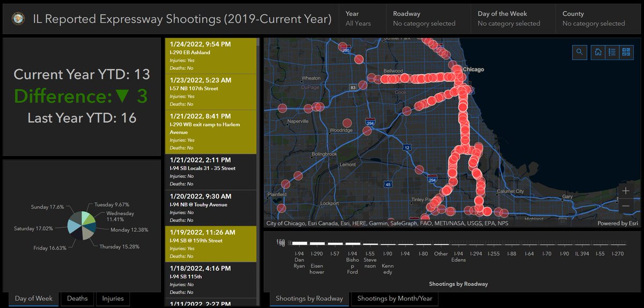The width and height of the screenshot is (644, 308).
Task: Select the shooting marker above Woodridge
Action: (347, 123)
